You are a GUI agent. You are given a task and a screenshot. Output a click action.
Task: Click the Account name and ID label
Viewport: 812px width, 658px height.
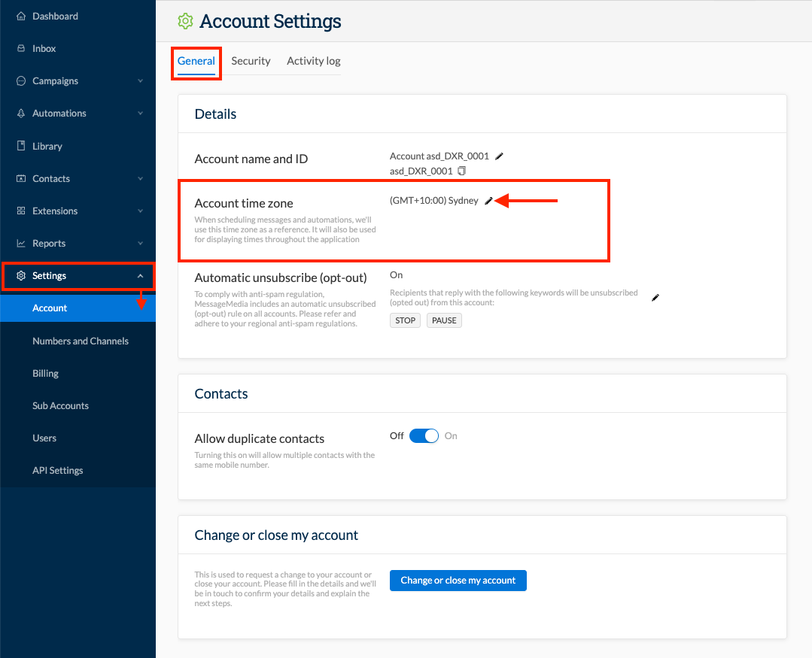pyautogui.click(x=251, y=159)
